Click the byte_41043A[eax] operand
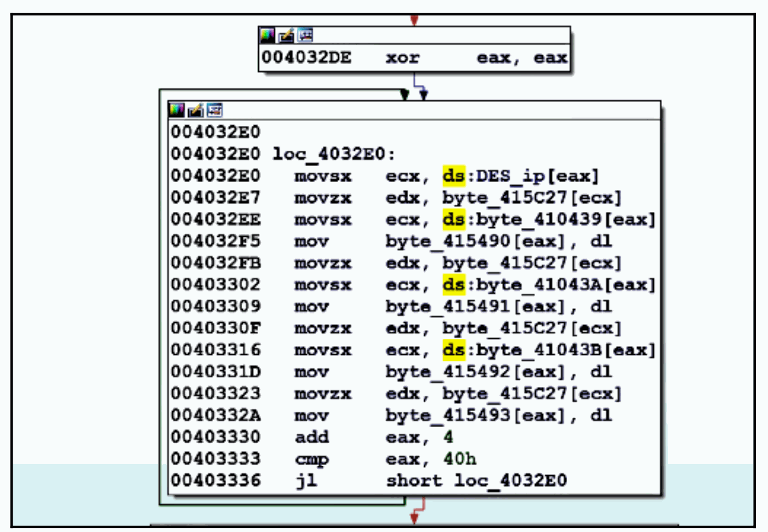This screenshot has height=532, width=768. pyautogui.click(x=566, y=285)
